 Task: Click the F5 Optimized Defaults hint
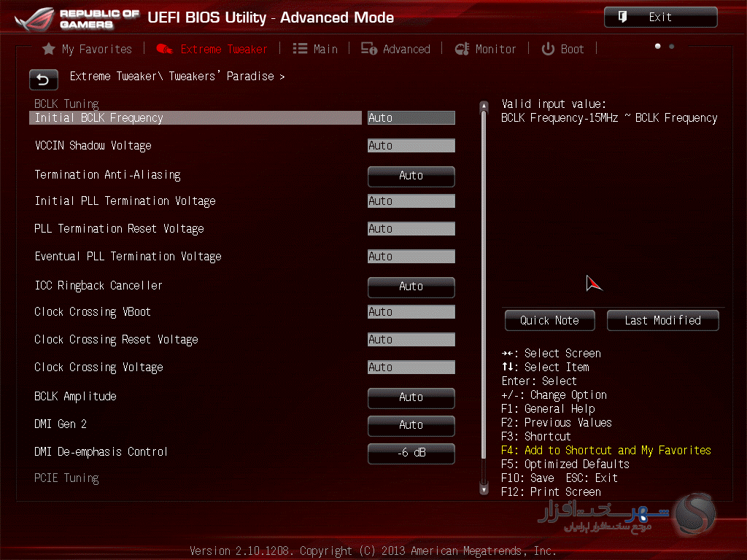565,464
